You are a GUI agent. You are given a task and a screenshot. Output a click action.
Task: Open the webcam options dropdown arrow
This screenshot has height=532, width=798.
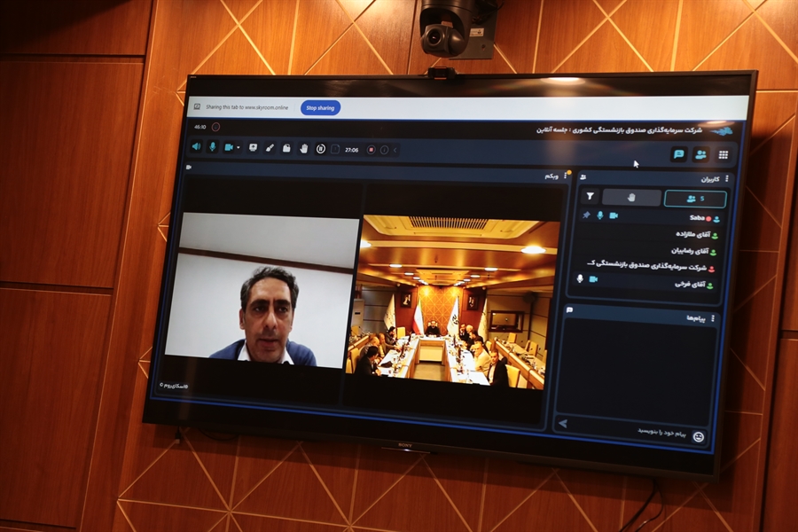(238, 147)
